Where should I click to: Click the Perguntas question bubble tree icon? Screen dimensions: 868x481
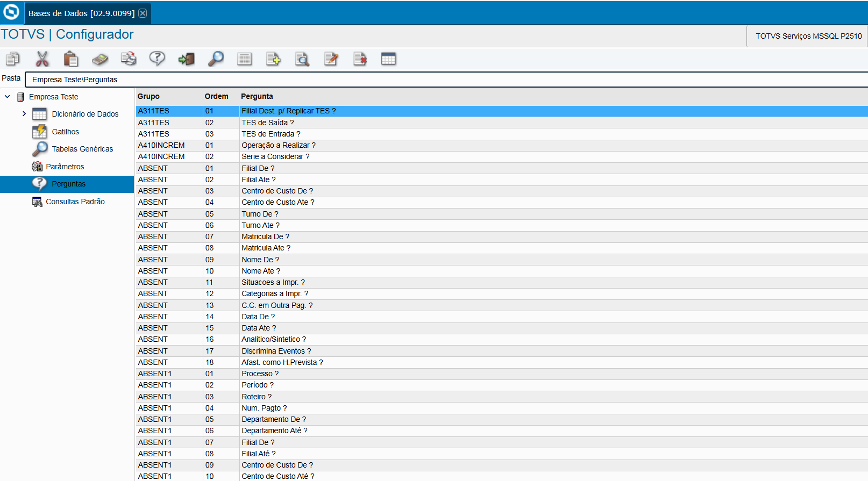coord(39,184)
